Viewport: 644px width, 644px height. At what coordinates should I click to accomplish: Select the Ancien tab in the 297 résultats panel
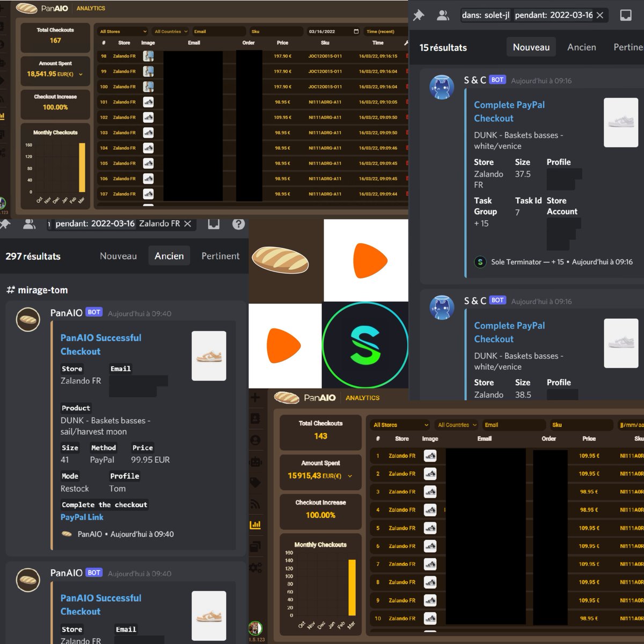coord(169,257)
